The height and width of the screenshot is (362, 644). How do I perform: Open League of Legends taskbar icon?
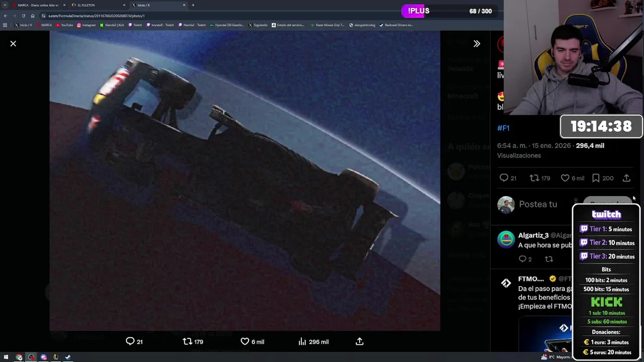click(x=55, y=357)
